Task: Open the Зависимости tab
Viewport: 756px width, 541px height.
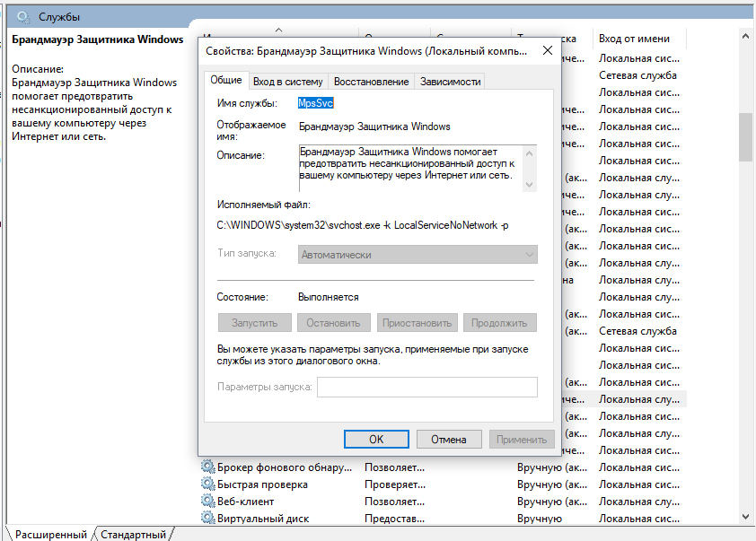Action: coord(450,82)
